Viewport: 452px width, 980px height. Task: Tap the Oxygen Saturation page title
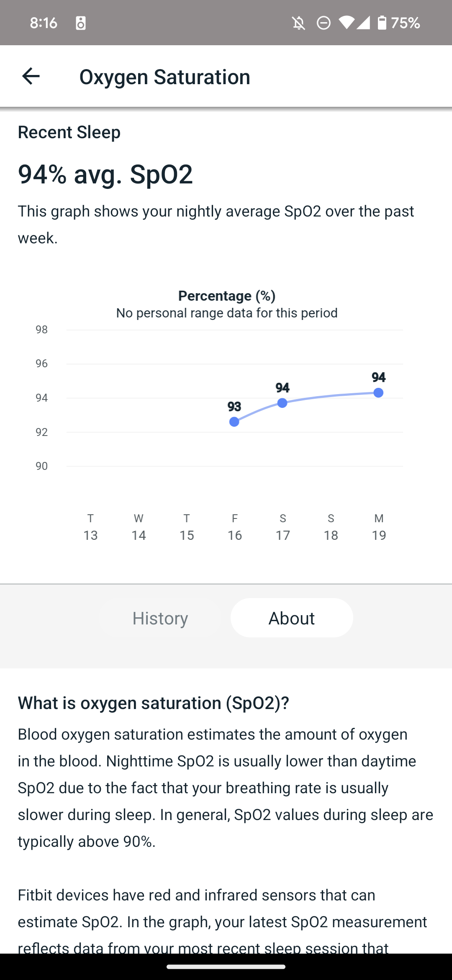click(x=165, y=77)
